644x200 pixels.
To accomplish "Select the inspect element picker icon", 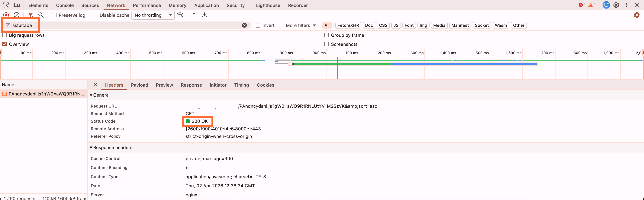I will tap(6, 5).
